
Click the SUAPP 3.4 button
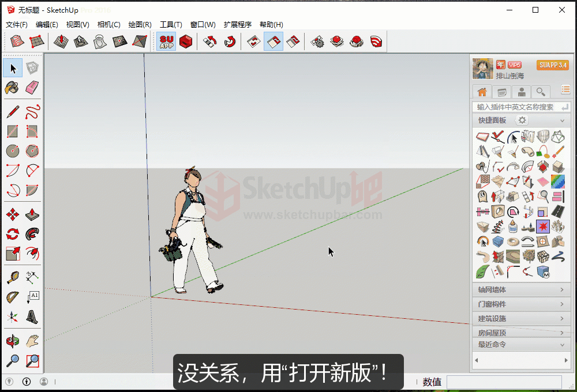(552, 65)
